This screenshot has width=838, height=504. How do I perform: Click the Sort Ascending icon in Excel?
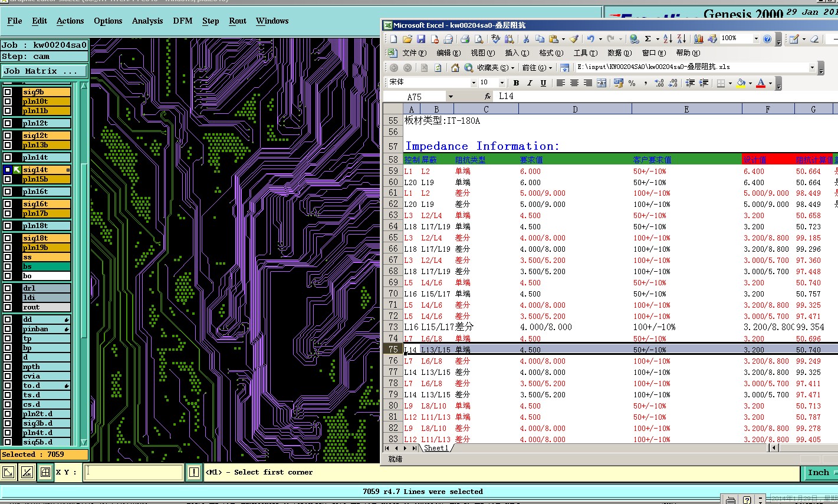click(668, 39)
